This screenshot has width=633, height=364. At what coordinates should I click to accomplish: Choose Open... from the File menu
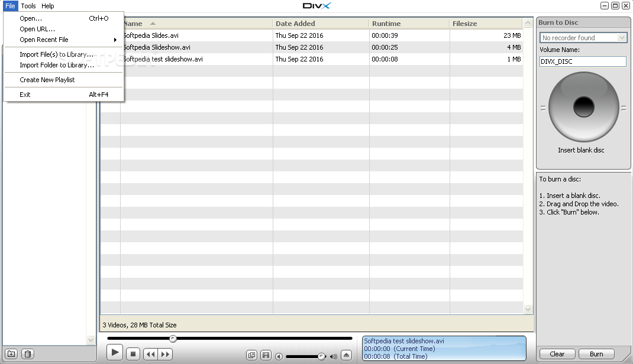[64, 18]
